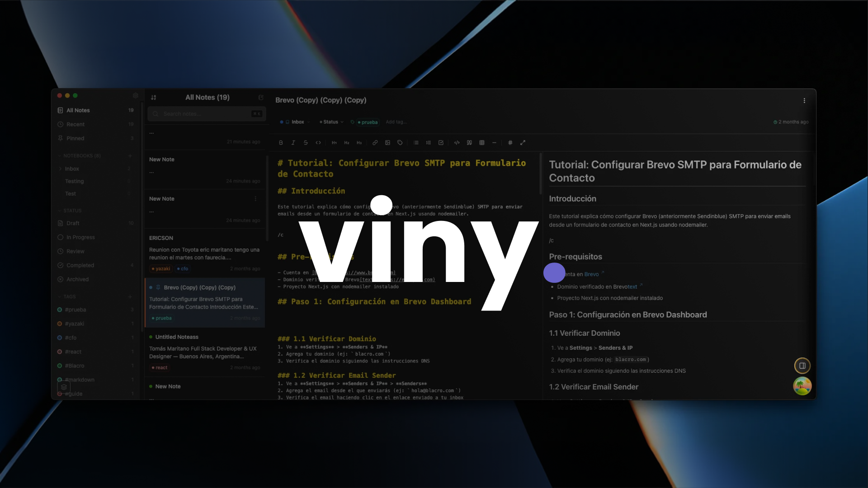
Task: Switch to the Pinned notes view
Action: tap(75, 138)
